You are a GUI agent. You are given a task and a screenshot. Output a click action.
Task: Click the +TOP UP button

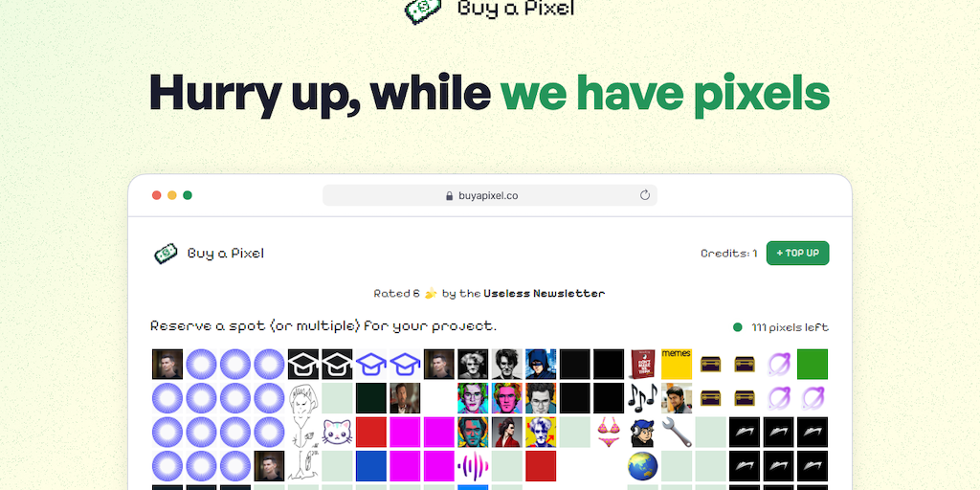point(797,253)
